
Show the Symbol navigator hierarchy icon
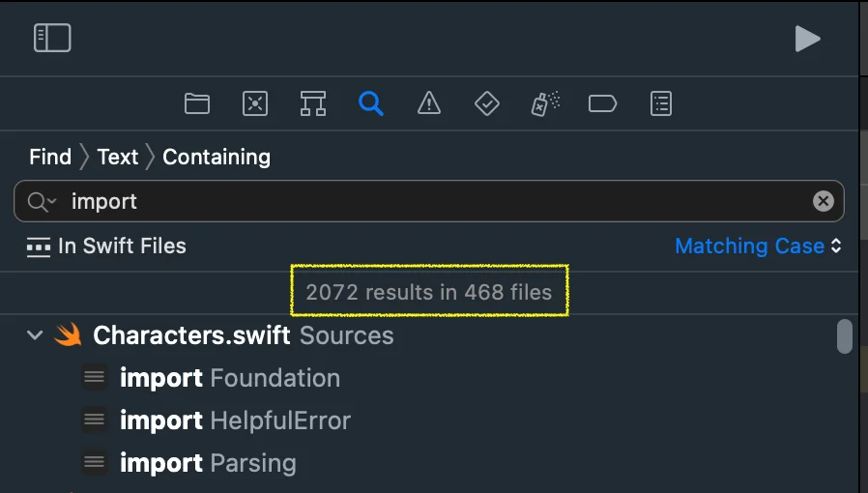[x=313, y=103]
